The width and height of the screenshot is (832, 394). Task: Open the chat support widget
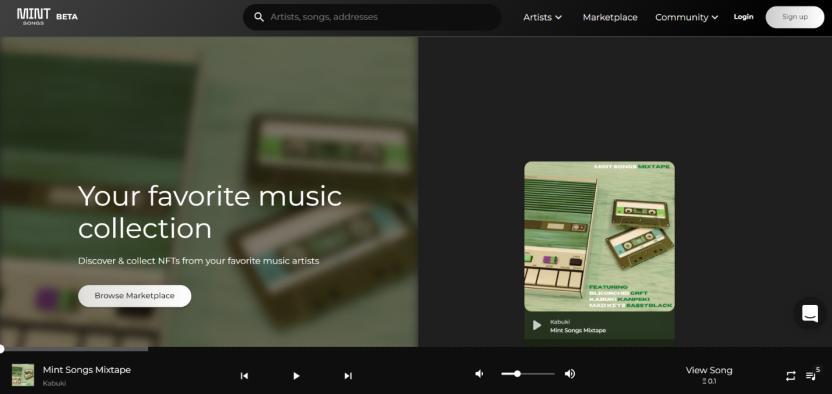810,313
